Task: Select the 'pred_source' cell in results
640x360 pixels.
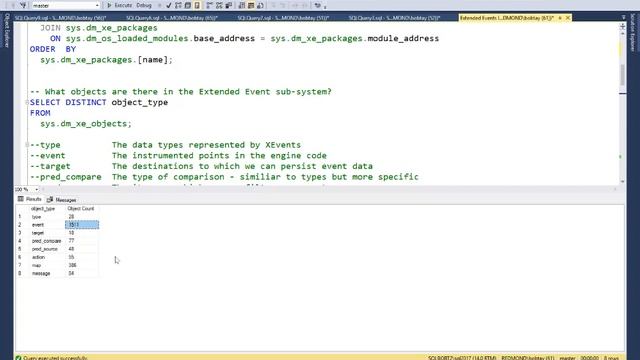Action: click(x=47, y=249)
